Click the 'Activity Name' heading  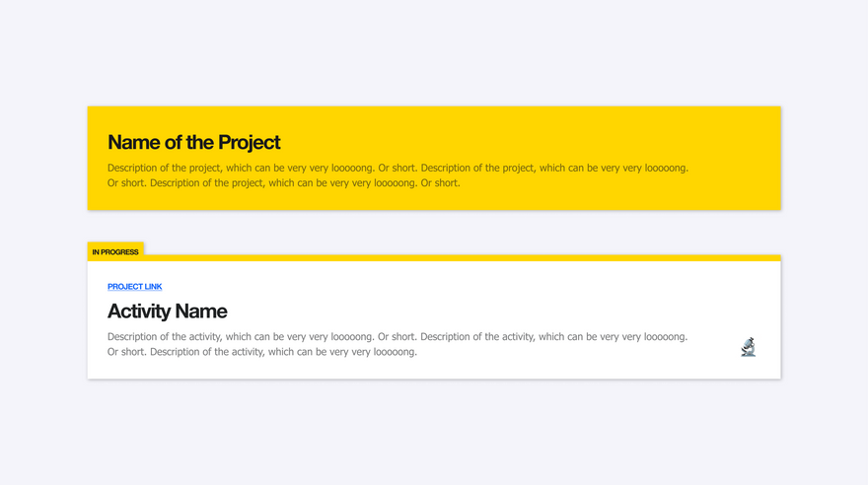(x=167, y=311)
